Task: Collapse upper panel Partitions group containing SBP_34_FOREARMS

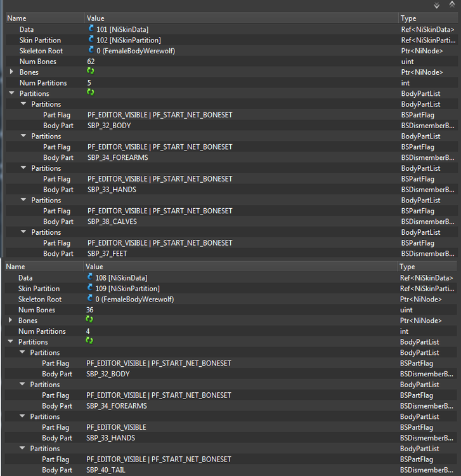Action: [23, 136]
